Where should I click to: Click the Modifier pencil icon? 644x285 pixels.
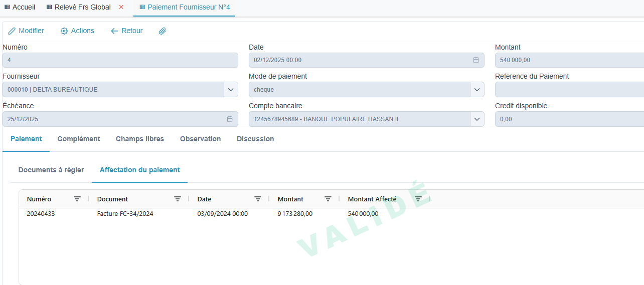12,31
